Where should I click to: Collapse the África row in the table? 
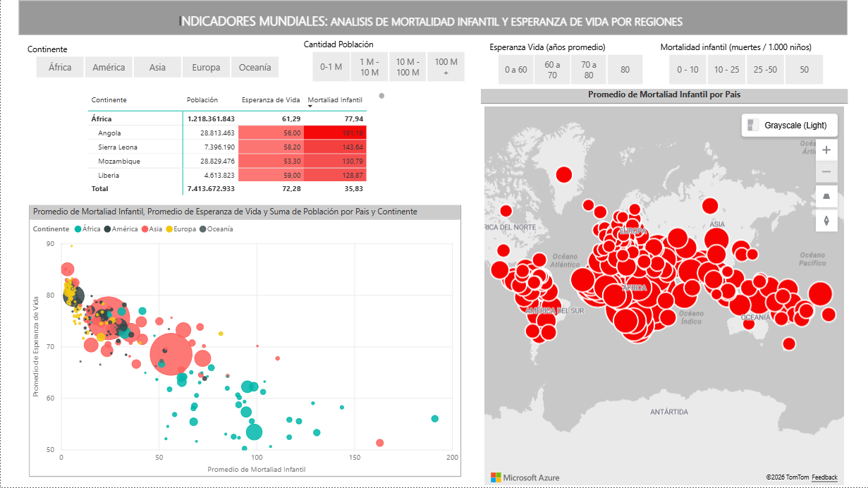[x=102, y=119]
